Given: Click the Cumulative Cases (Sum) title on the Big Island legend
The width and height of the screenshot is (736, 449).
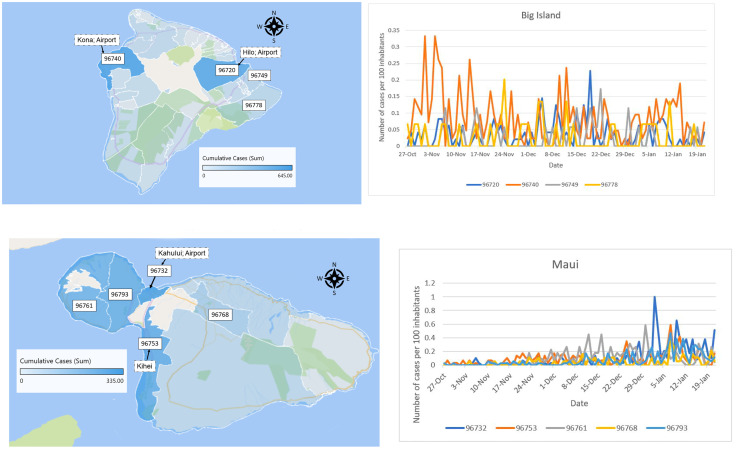Looking at the screenshot, I should [x=233, y=158].
